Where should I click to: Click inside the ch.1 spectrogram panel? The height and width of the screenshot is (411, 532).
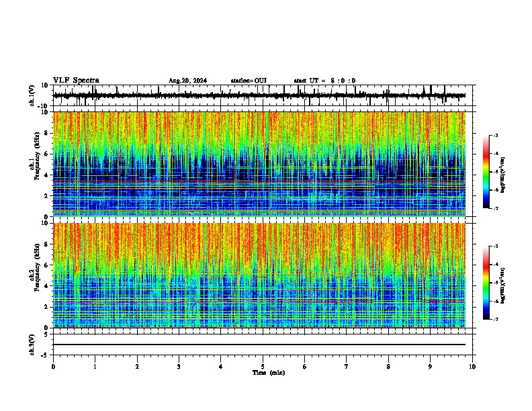[259, 164]
